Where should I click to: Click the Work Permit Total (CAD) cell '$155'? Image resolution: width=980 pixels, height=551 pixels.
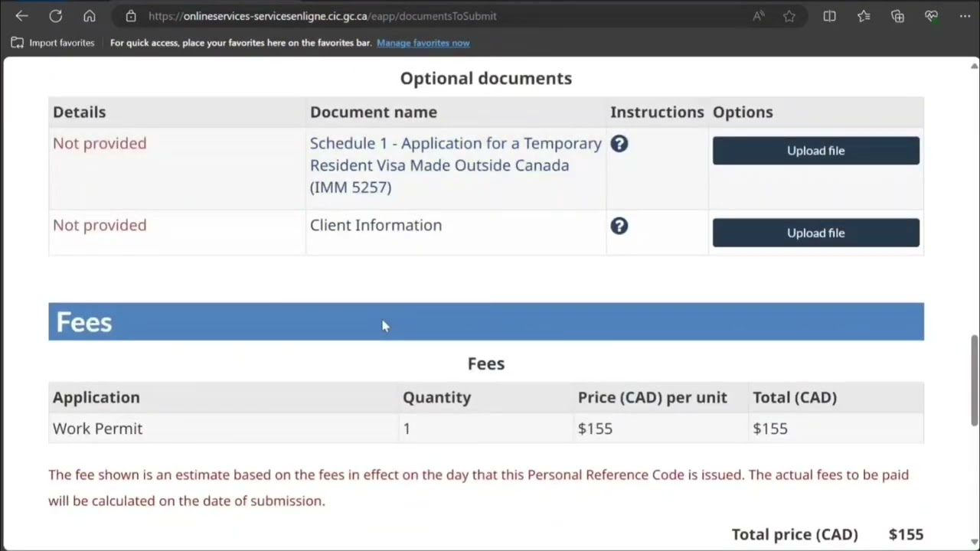pyautogui.click(x=770, y=429)
